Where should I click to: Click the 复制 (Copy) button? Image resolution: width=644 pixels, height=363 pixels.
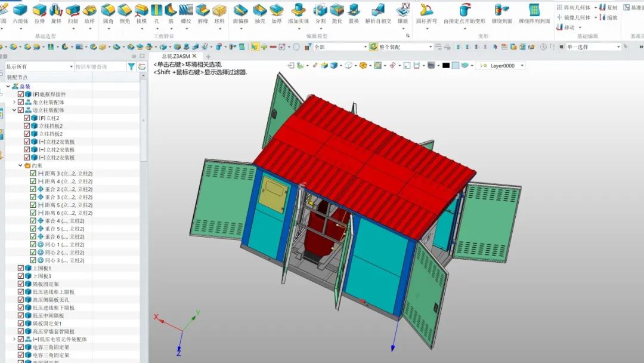608,8
